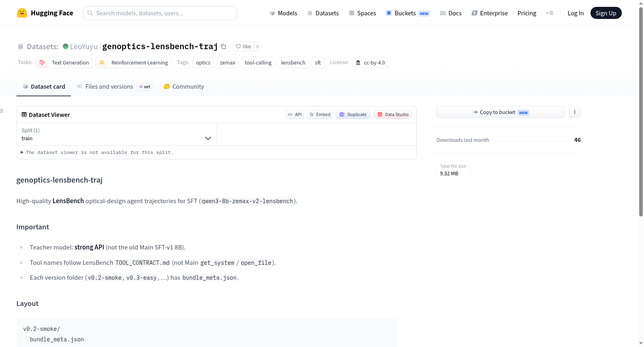644x347 pixels.
Task: Click the like count number
Action: point(258,46)
